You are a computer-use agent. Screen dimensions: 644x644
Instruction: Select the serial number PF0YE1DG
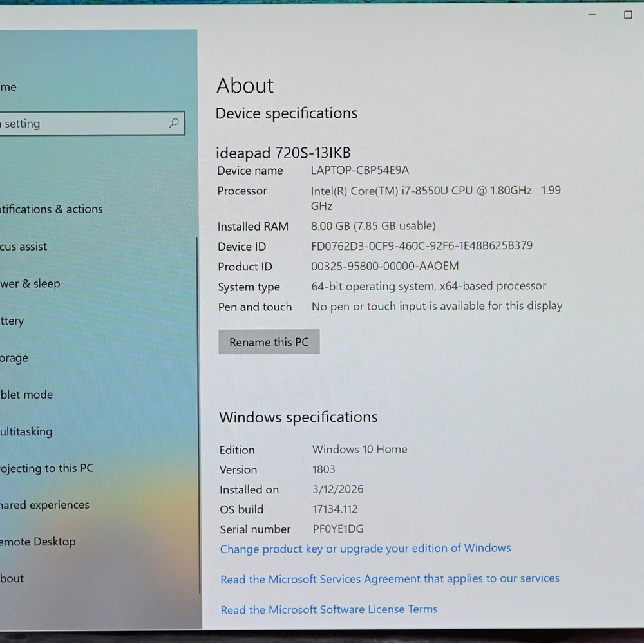(339, 529)
